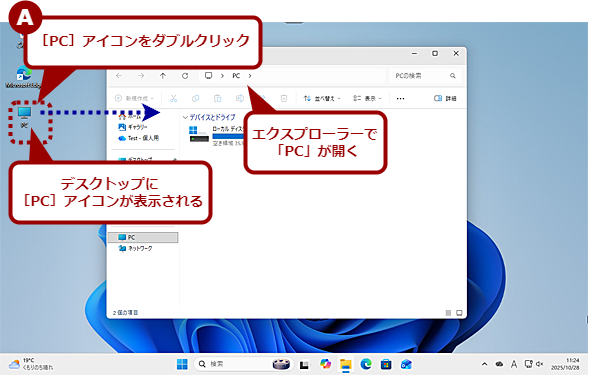Toggle the IME A input indicator
The width and height of the screenshot is (589, 376).
514,364
